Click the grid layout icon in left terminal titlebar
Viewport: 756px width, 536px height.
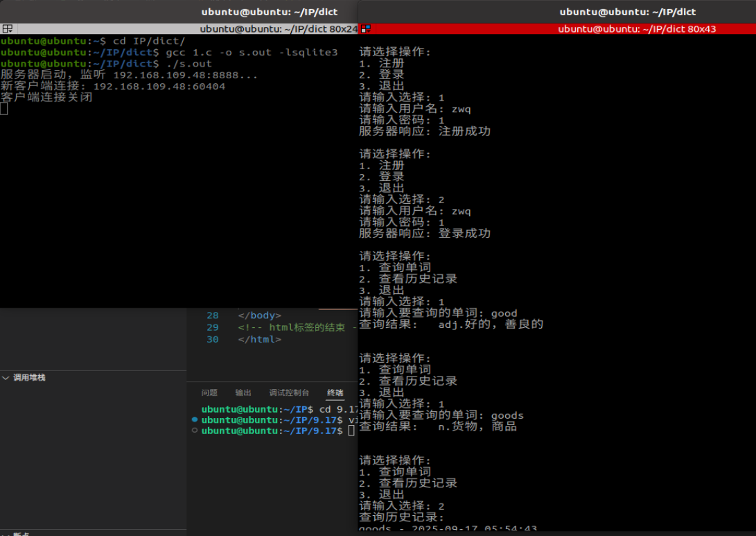(x=7, y=29)
